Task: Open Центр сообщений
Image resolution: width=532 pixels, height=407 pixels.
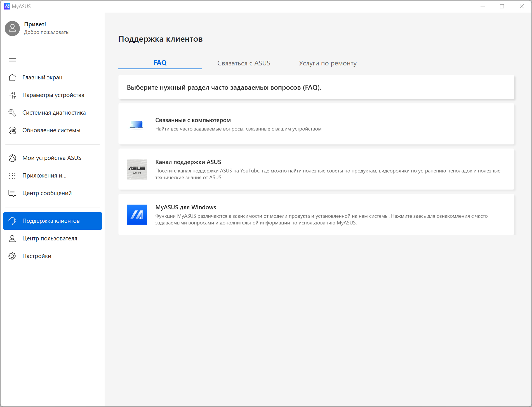Action: pos(53,193)
